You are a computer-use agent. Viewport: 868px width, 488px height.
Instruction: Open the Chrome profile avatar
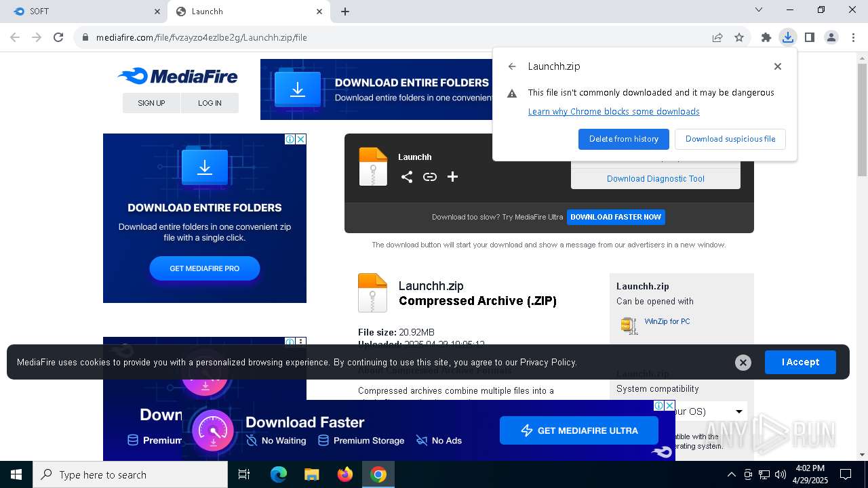tap(831, 37)
